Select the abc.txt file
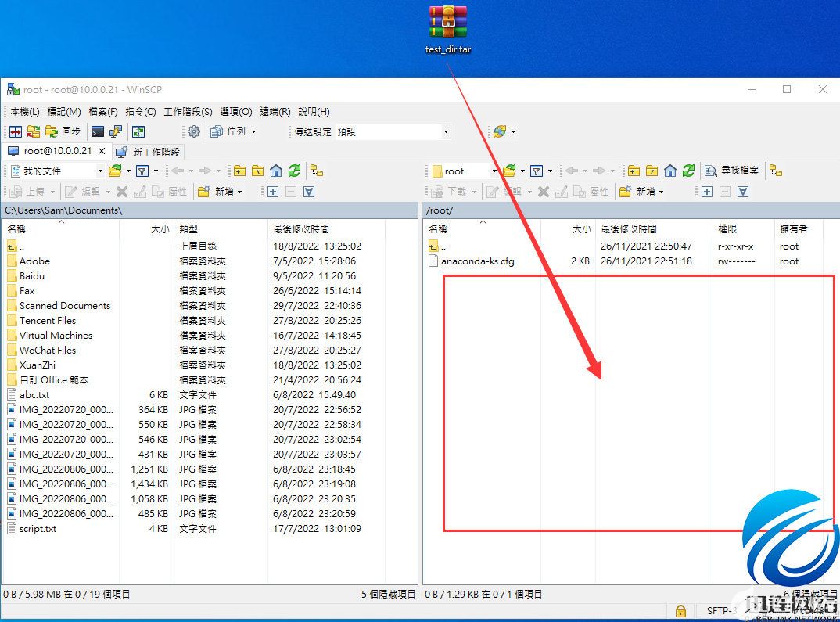 (34, 395)
